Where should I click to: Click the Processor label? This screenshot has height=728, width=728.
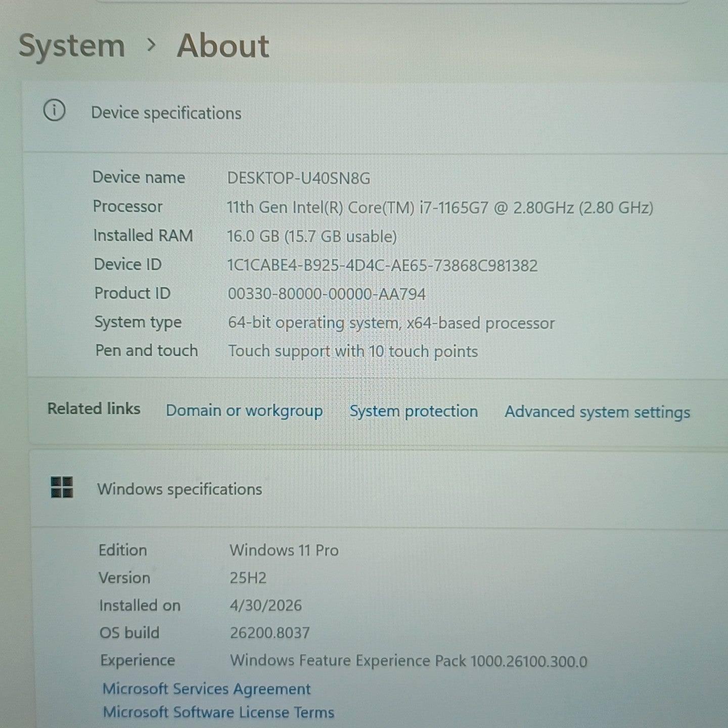127,206
